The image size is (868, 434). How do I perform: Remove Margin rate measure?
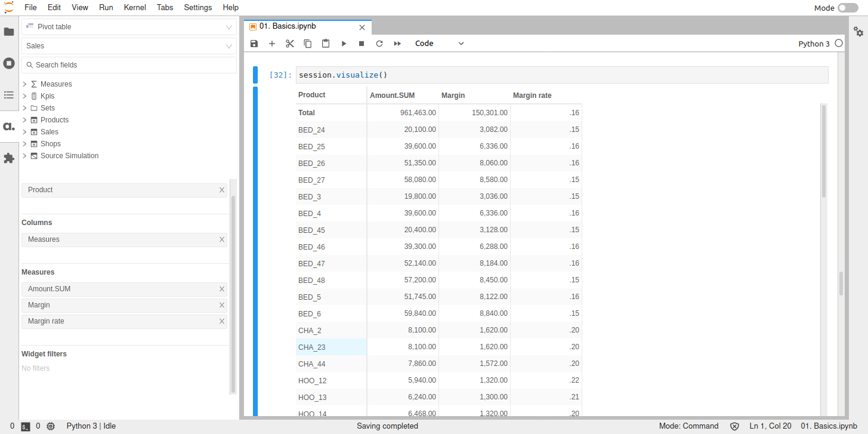click(x=222, y=321)
